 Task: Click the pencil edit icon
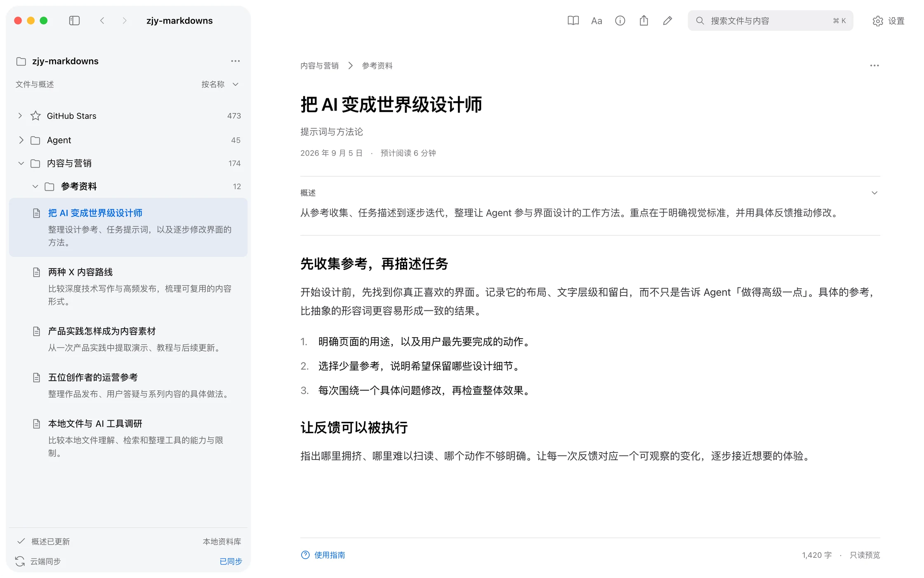coord(667,21)
